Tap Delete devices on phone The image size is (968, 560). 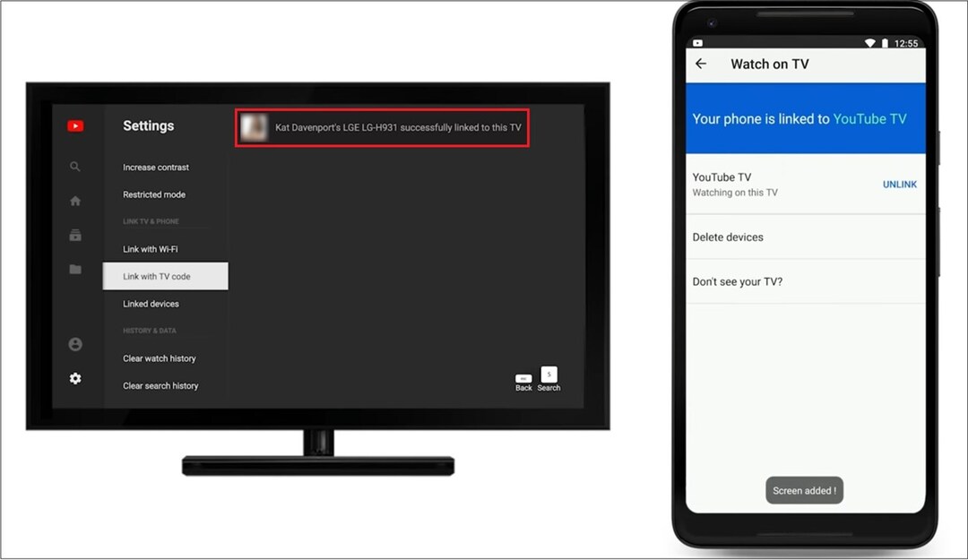[x=806, y=237]
